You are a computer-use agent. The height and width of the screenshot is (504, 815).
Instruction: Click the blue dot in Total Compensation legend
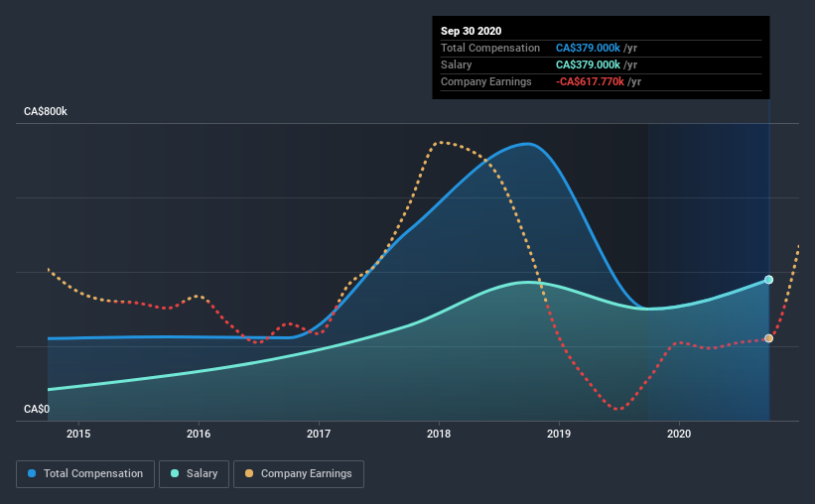pos(32,473)
